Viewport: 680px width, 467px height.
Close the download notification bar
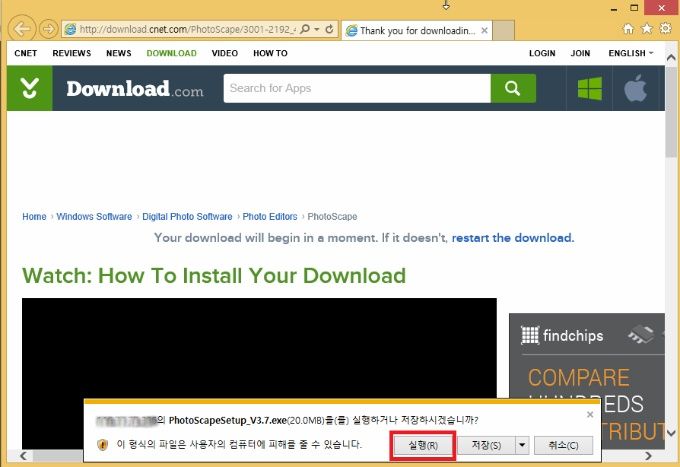tap(590, 414)
